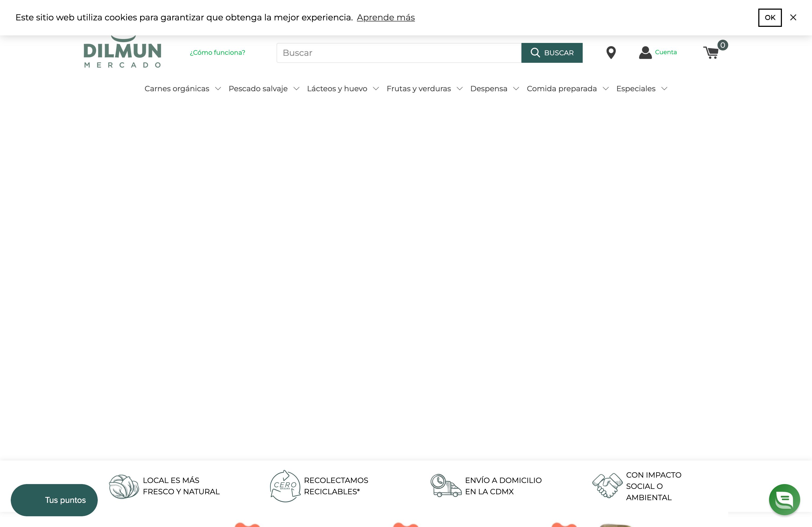Image resolution: width=812 pixels, height=527 pixels.
Task: Click the handshake impact icon
Action: [608, 486]
